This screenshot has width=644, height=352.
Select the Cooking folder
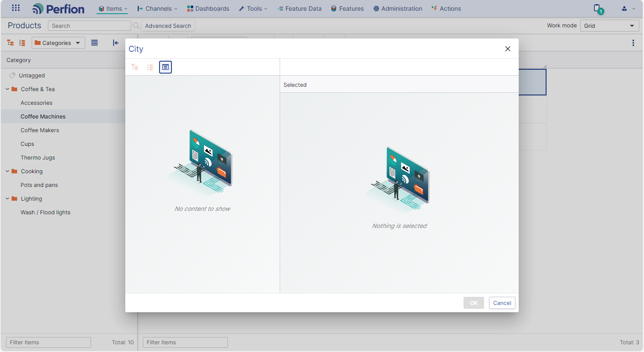click(x=32, y=171)
